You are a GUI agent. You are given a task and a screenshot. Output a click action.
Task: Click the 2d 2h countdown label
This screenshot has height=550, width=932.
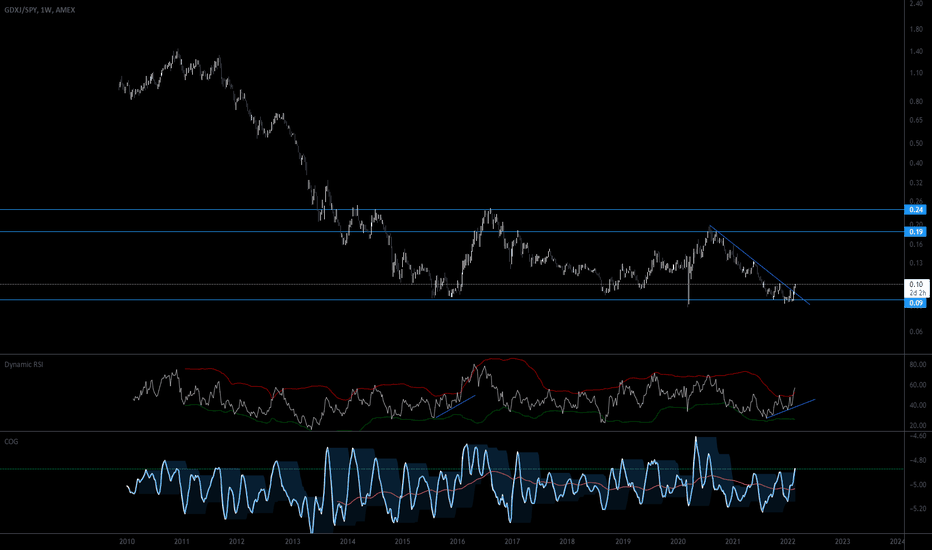click(x=917, y=293)
